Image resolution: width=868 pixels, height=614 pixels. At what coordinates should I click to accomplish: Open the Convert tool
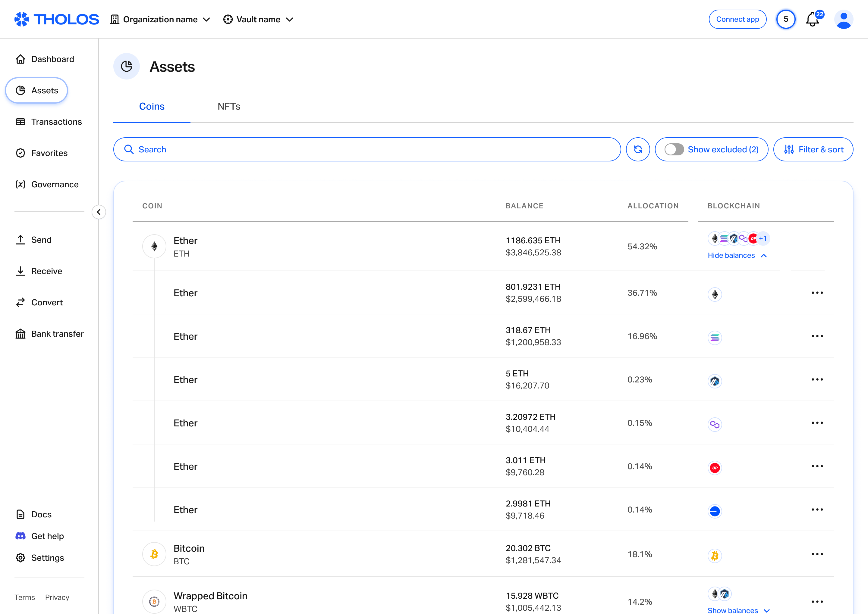[46, 302]
